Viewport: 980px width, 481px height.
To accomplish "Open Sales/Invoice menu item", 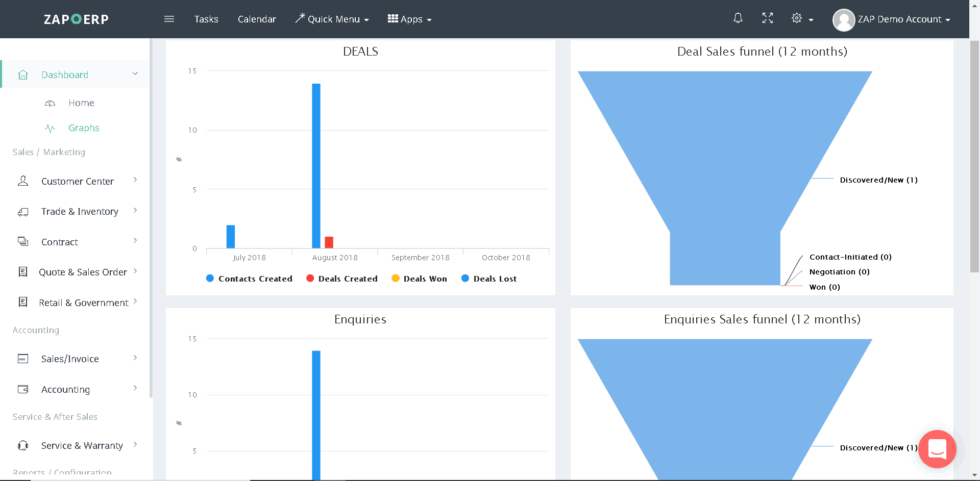I will click(x=70, y=359).
